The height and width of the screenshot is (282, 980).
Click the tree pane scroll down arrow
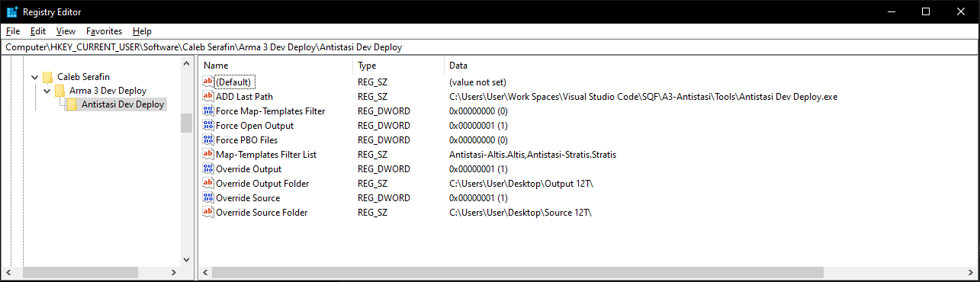[186, 259]
